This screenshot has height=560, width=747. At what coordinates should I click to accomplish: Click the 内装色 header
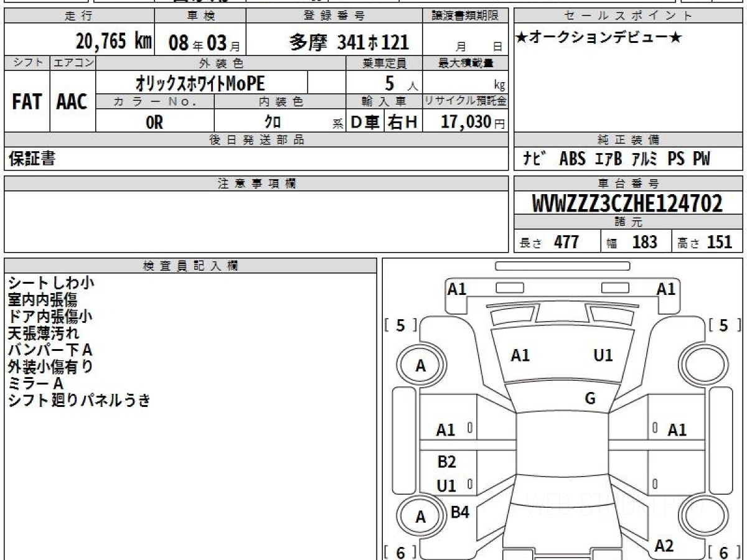coord(280,102)
